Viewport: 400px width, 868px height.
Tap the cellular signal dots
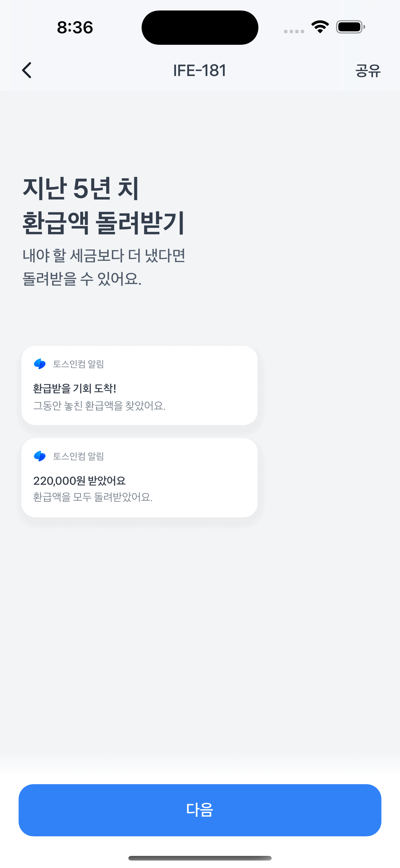point(294,31)
